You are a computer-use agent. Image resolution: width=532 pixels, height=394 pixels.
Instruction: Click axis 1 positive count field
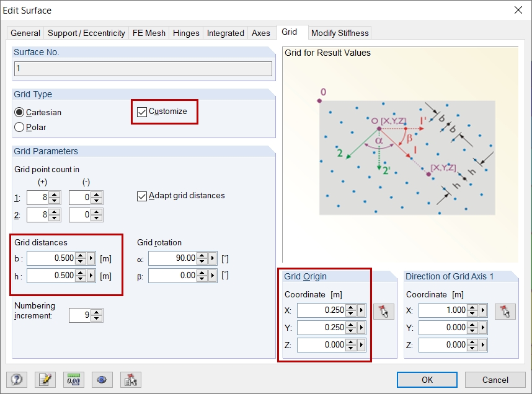coord(38,198)
